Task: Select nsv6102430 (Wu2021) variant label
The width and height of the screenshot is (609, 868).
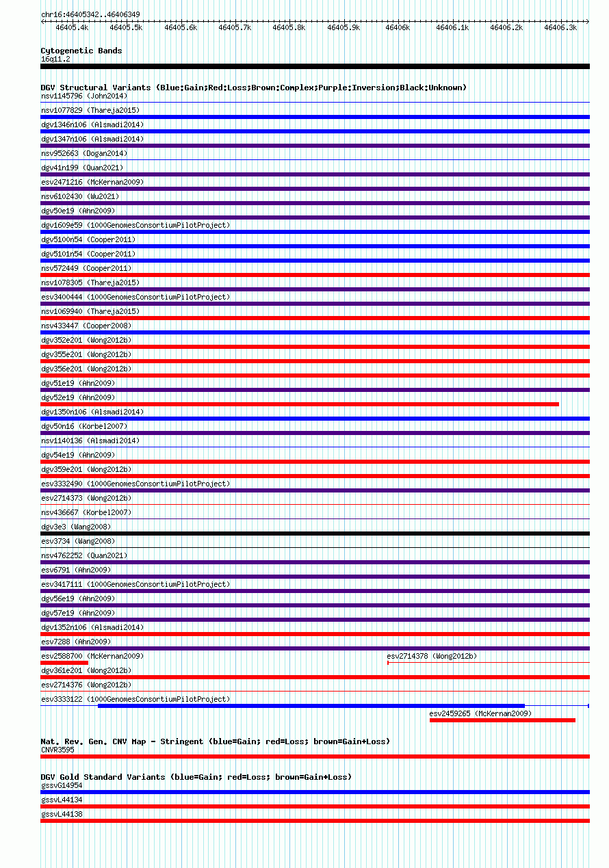Action: pos(80,196)
